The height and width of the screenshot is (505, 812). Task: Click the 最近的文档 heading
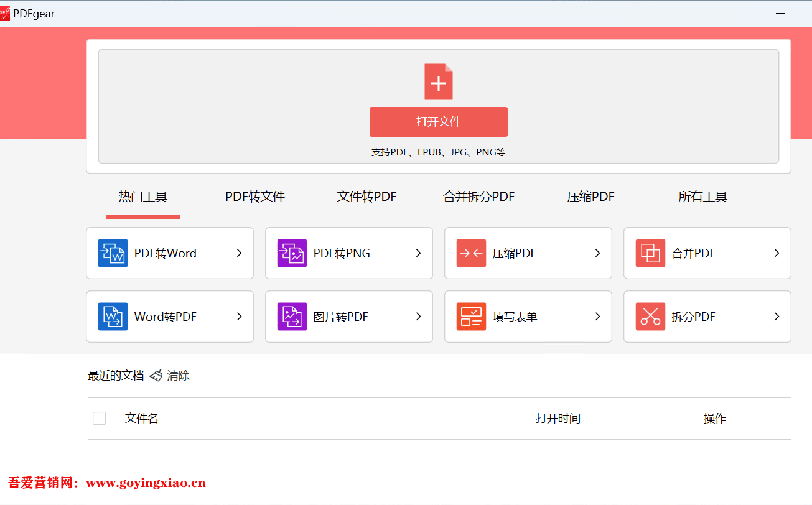[x=116, y=376]
